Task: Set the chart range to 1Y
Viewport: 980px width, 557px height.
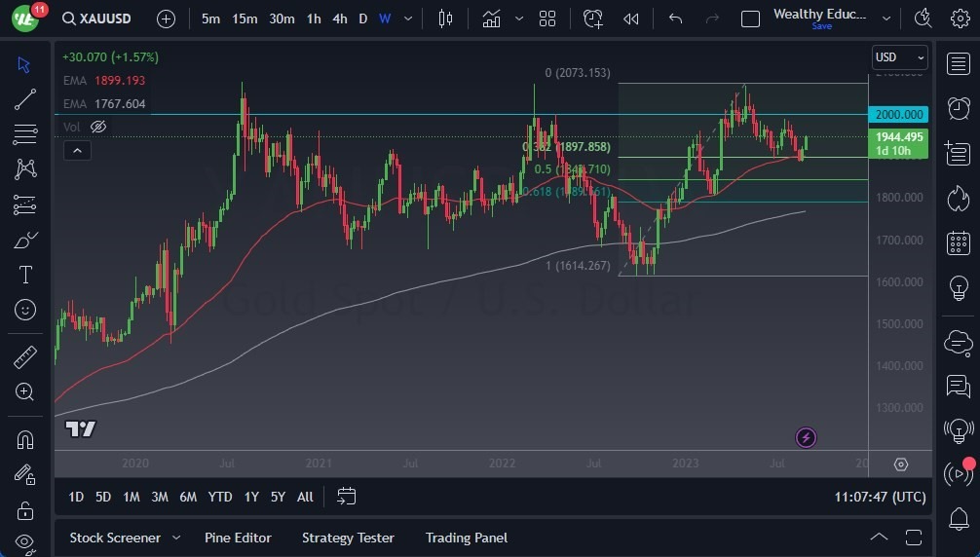Action: [x=251, y=497]
